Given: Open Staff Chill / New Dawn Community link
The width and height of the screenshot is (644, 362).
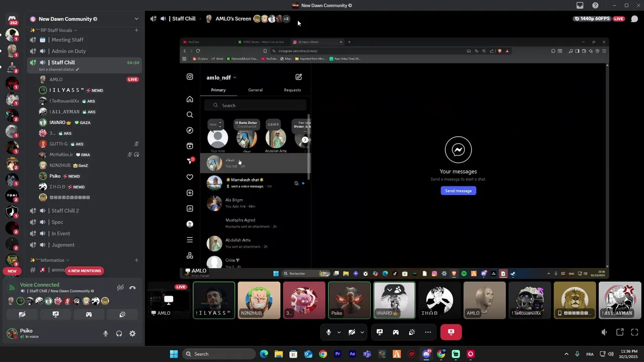Looking at the screenshot, I should pos(58,291).
